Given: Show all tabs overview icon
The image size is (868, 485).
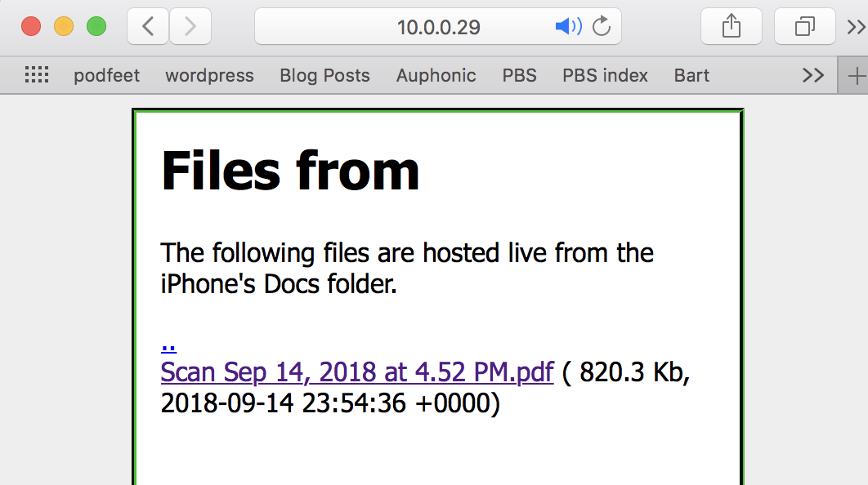Looking at the screenshot, I should (804, 27).
